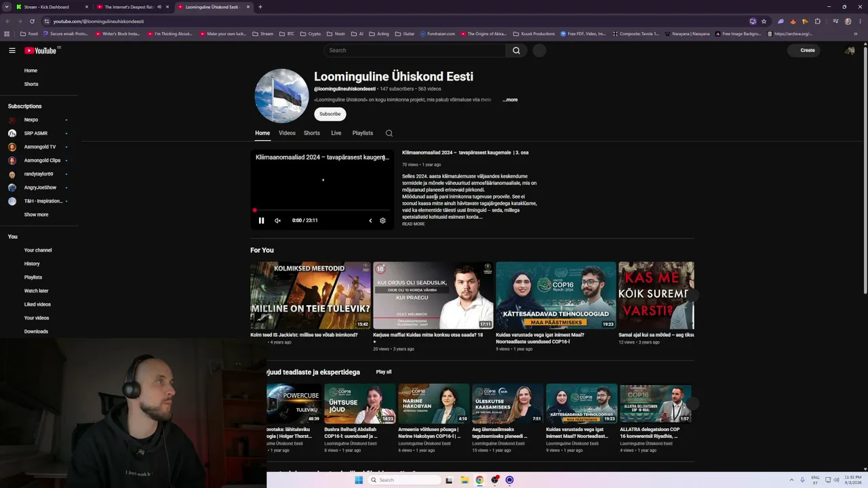
Task: Open the Chrome three-dot menu
Action: point(860,21)
